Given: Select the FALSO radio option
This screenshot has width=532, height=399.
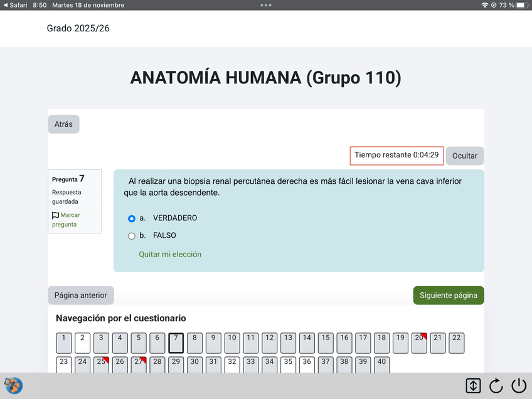Looking at the screenshot, I should coord(132,236).
